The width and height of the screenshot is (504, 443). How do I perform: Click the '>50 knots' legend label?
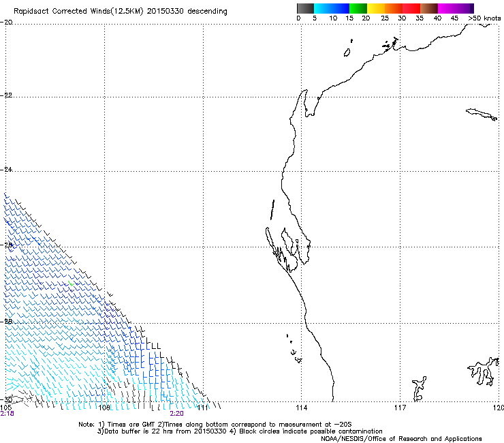tap(484, 18)
